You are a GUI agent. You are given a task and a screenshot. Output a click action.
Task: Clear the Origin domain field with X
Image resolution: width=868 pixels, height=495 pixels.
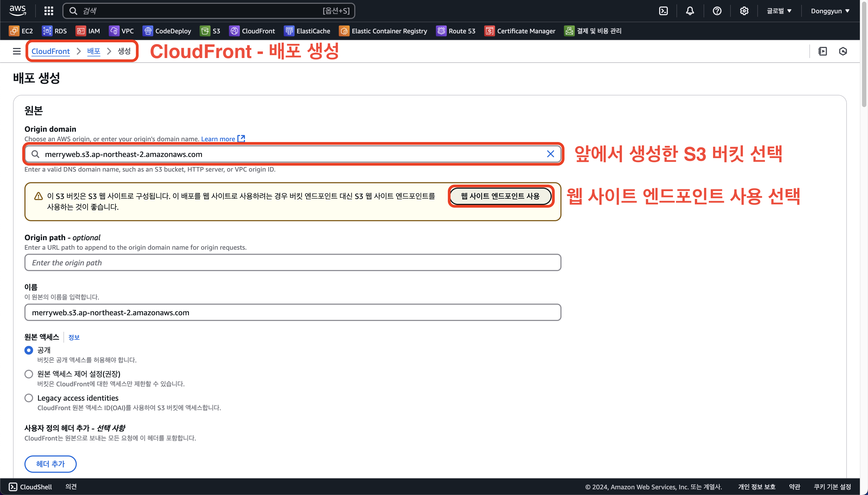pos(550,154)
